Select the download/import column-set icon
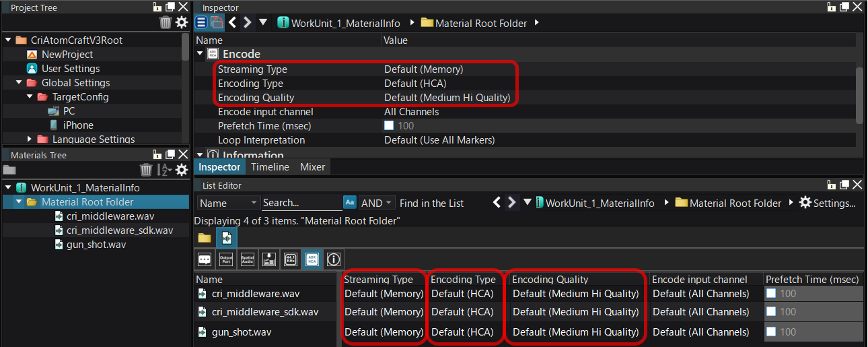The image size is (868, 347). 268,259
